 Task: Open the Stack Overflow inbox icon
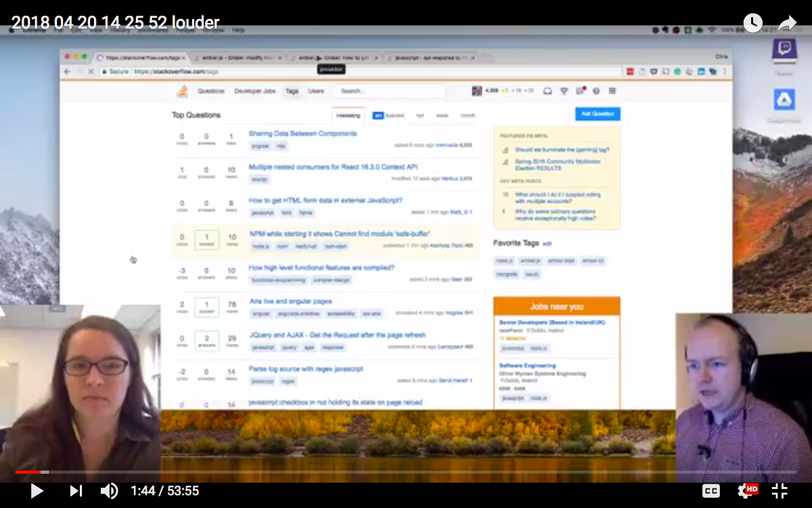pos(547,90)
